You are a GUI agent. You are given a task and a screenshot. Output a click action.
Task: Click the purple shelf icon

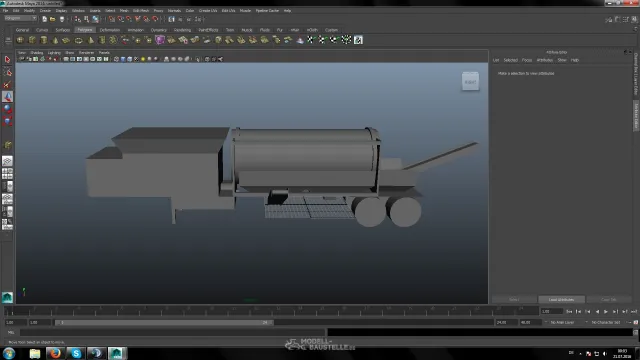click(x=160, y=40)
